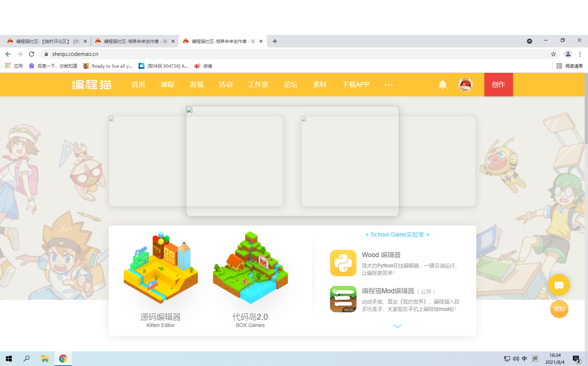Open the Windows action center notifications
Screen dimensions: 588x366
tap(577, 359)
